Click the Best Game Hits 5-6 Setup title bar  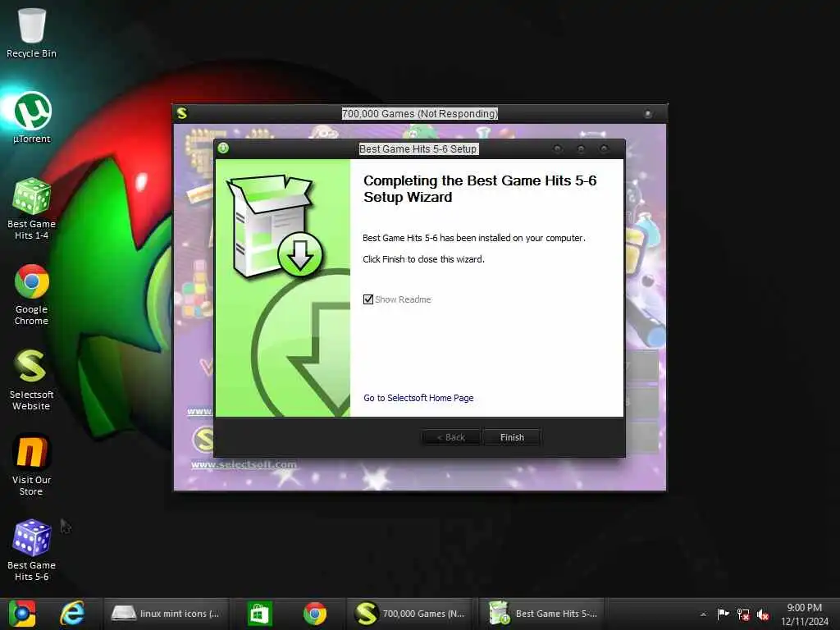point(418,149)
